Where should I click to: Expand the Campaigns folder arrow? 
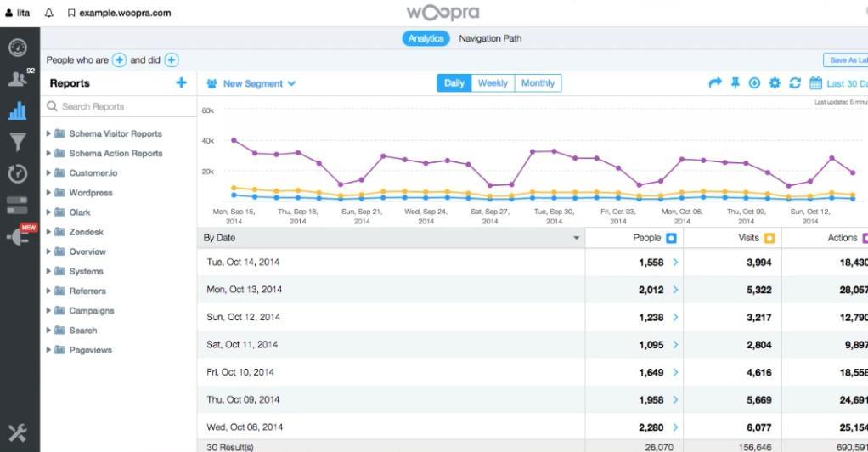tap(48, 310)
